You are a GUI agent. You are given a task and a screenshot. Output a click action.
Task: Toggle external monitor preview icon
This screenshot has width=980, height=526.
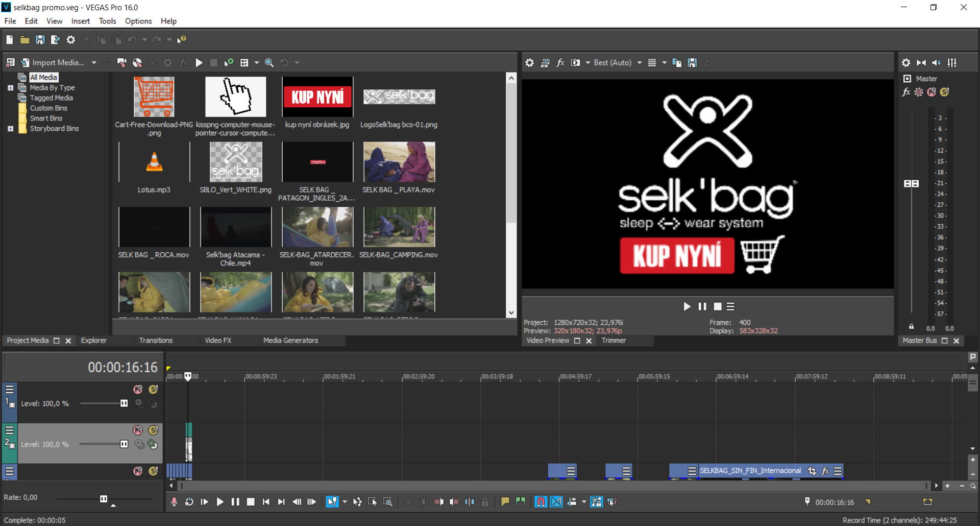(545, 63)
